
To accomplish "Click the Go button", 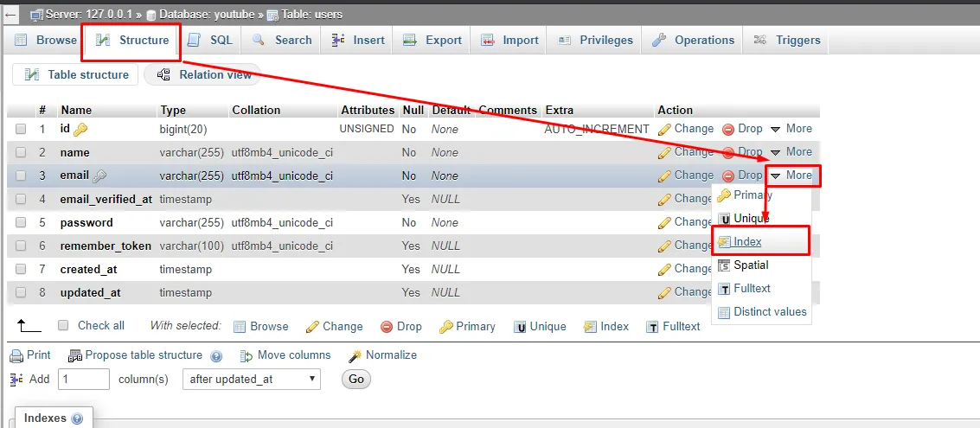I will click(x=356, y=379).
